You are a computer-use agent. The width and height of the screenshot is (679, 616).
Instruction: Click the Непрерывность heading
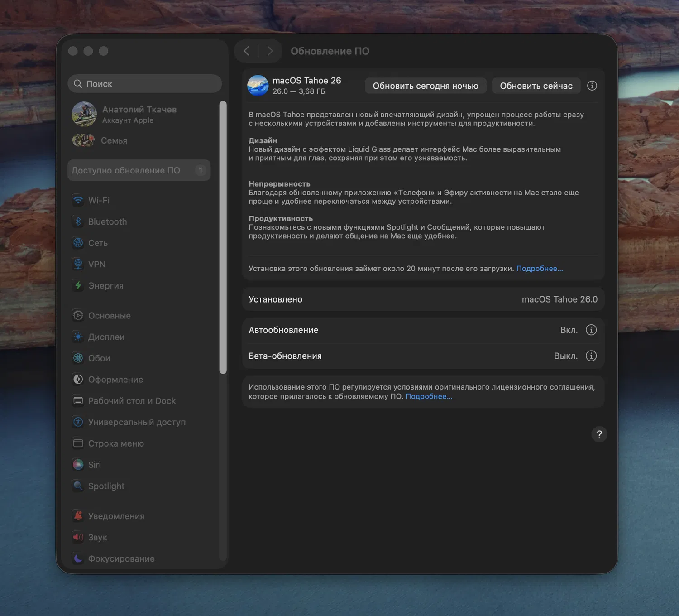pos(280,184)
